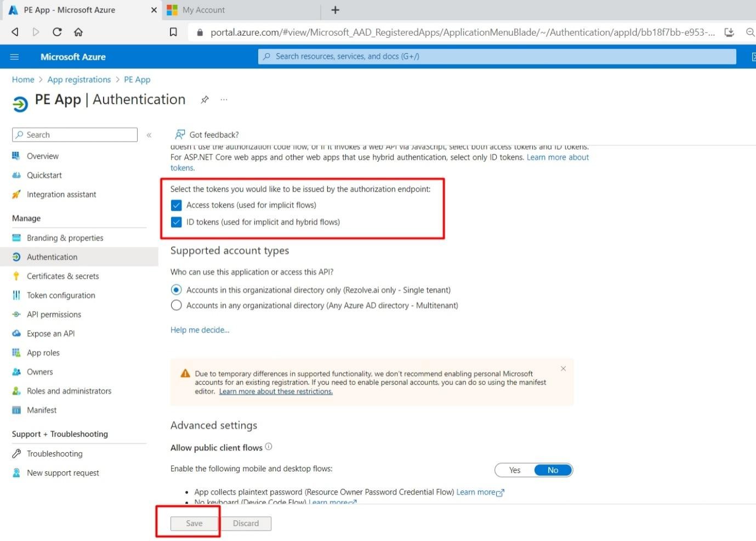This screenshot has width=756, height=541.
Task: Click PE App breadcrumb link
Action: [137, 80]
